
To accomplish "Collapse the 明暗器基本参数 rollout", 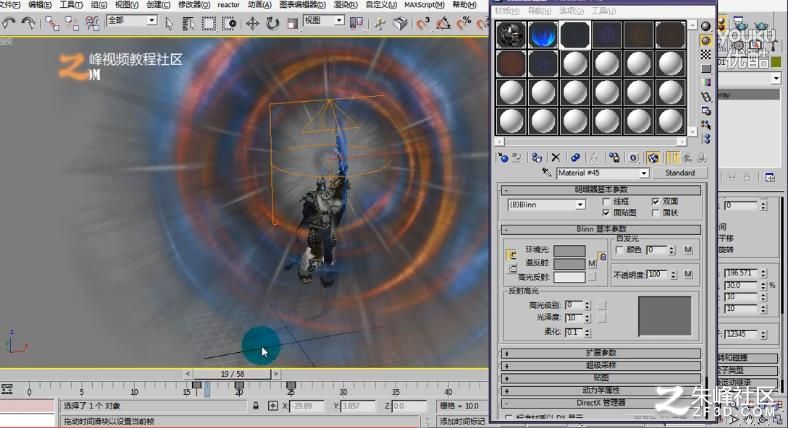I will [x=601, y=190].
